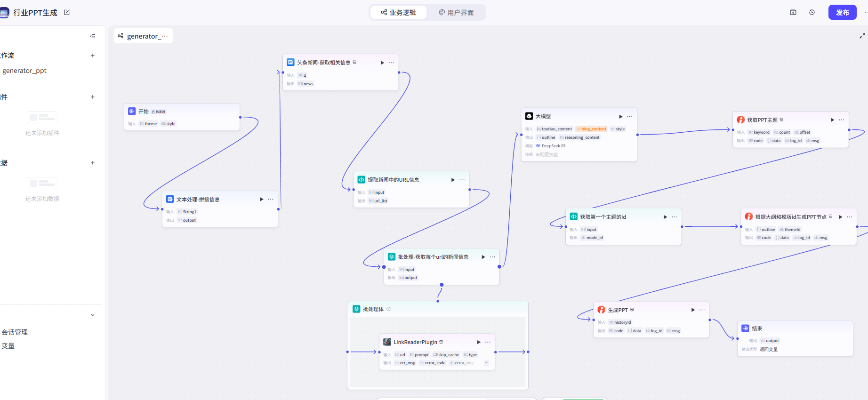Open more options on LinkReaderPlugin node

click(x=488, y=342)
